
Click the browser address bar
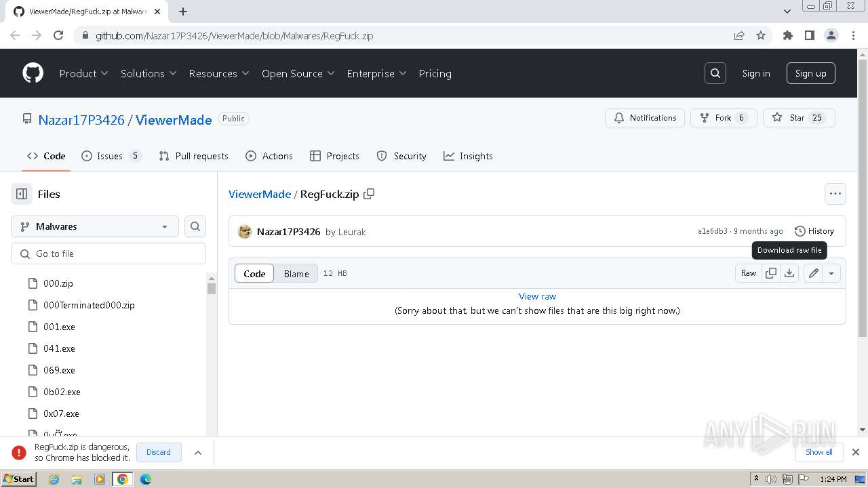click(407, 35)
